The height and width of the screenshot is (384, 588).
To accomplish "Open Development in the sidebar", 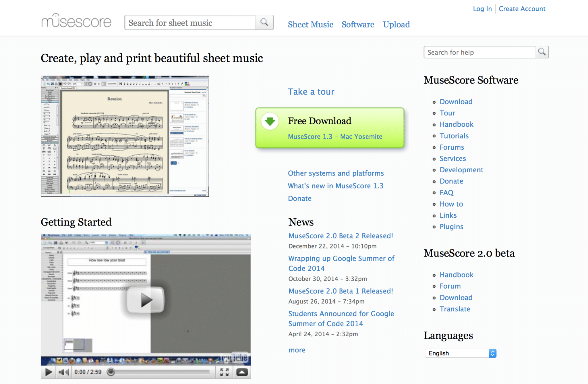I will click(x=461, y=170).
